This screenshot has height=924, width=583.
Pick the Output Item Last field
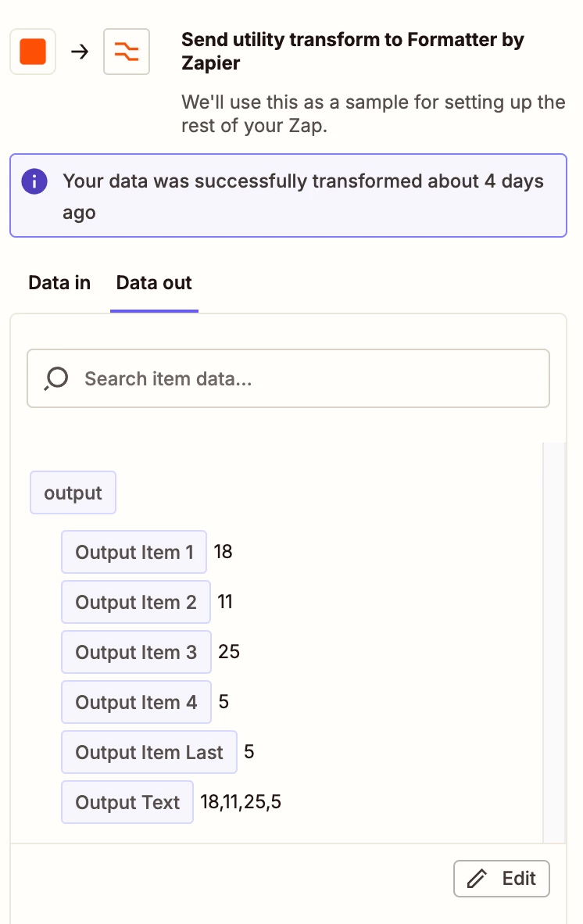148,752
